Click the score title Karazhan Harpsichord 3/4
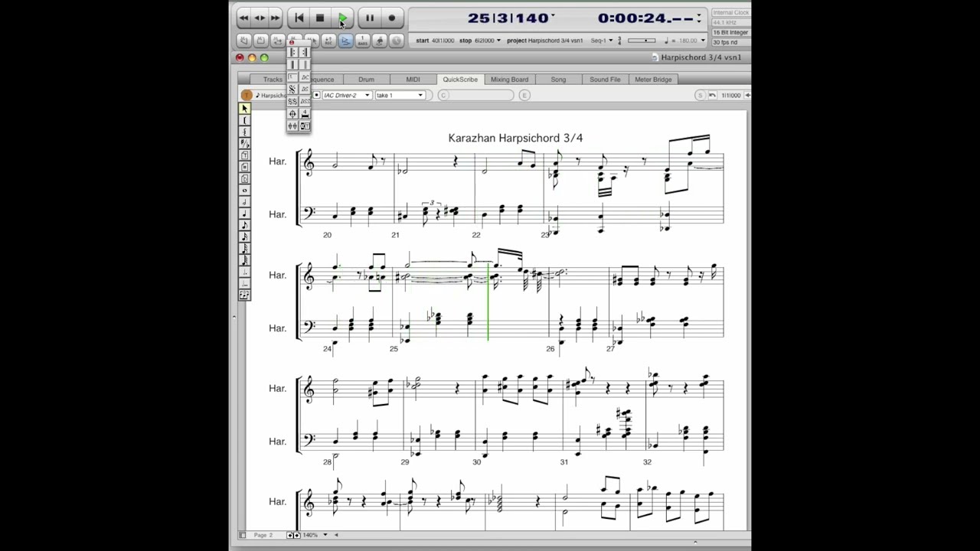980x551 pixels. click(515, 138)
